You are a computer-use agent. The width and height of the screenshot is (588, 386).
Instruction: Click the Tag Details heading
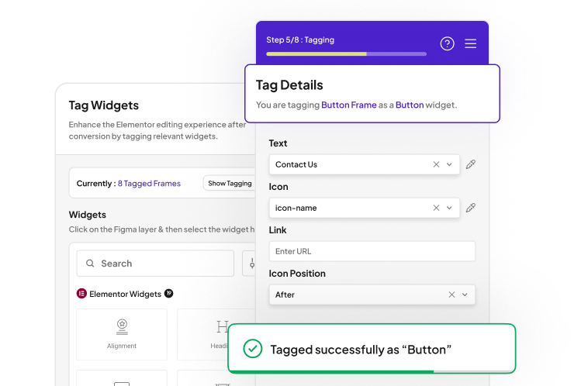[289, 85]
